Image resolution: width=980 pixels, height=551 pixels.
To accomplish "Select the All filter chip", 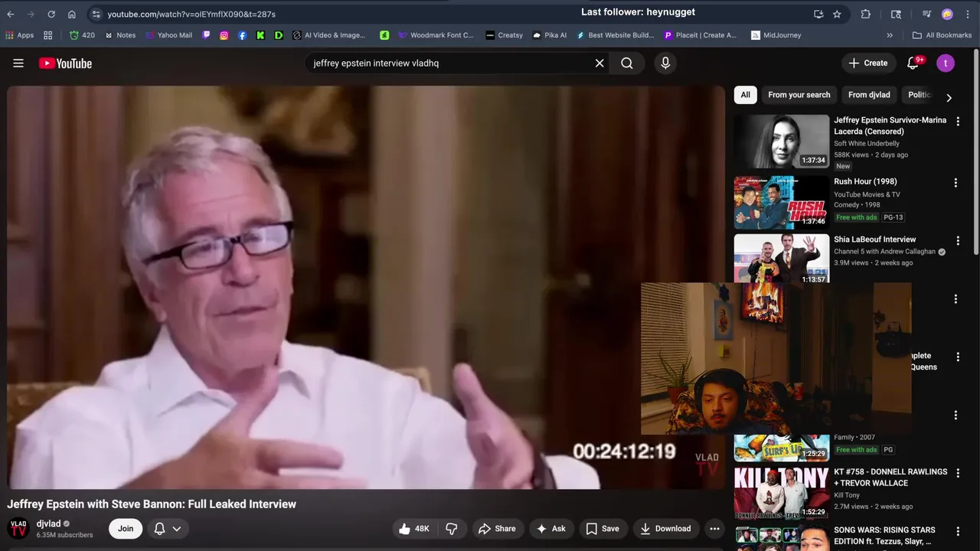I will click(745, 95).
